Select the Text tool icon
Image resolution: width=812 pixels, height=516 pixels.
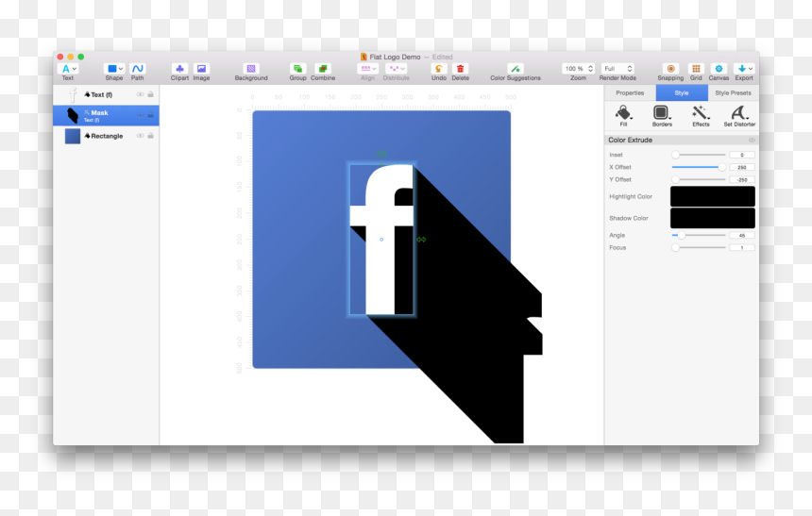tap(65, 68)
